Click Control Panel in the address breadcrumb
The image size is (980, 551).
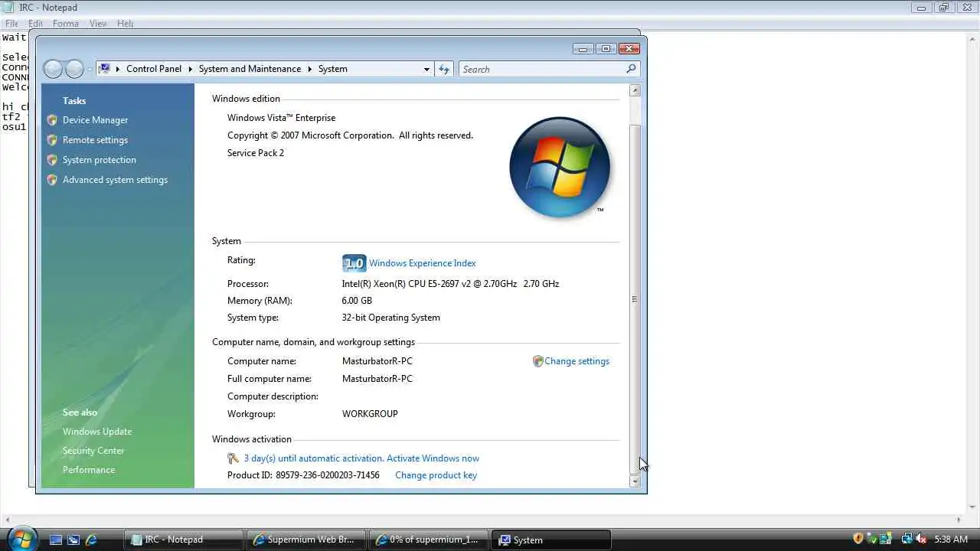click(154, 69)
